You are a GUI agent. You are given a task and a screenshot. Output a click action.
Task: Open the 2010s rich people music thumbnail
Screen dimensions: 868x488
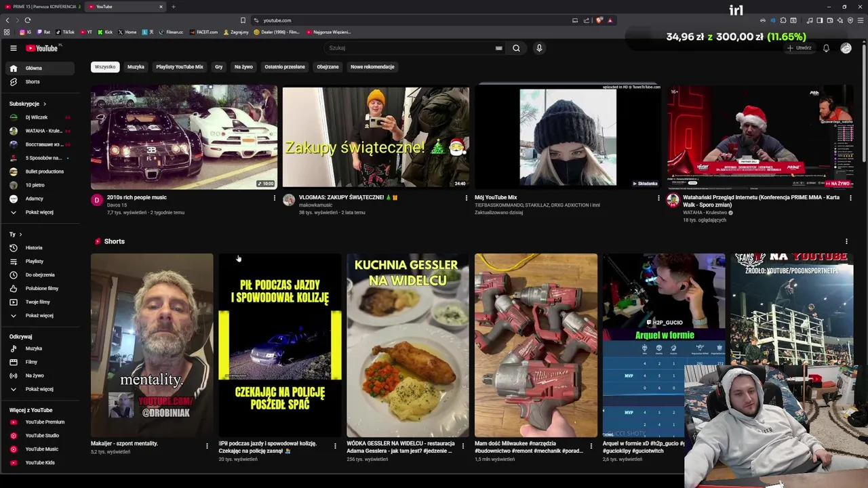pyautogui.click(x=184, y=136)
